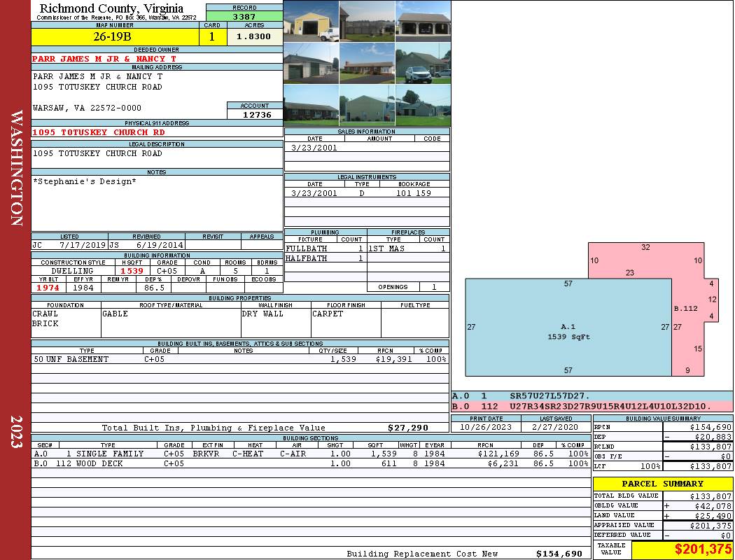Click the OBLDG VALUE $42,078
Screen dimensions: 735x560
click(713, 506)
